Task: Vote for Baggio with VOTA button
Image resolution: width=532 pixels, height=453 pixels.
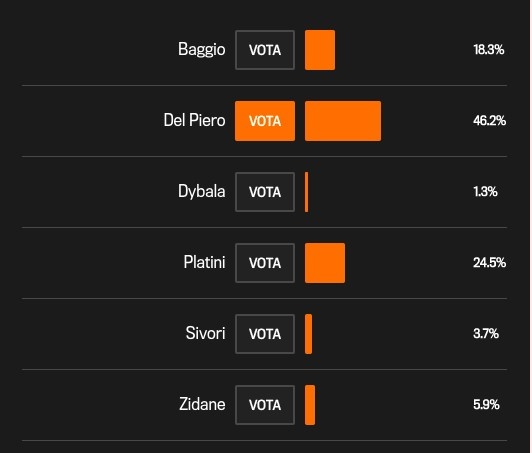Action: [x=265, y=50]
